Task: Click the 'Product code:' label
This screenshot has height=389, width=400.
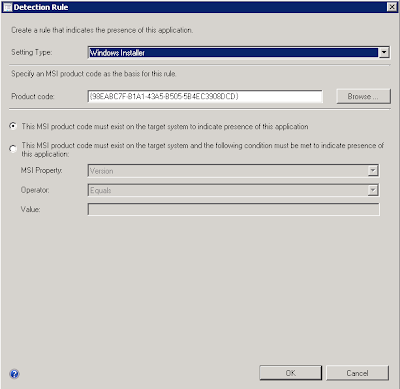Action: coord(33,96)
